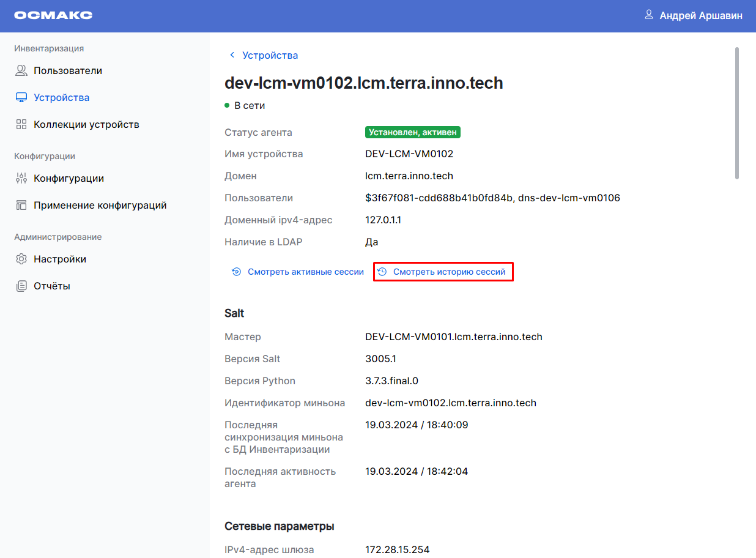Click the eye icon beside Смотреть активные сессии

pyautogui.click(x=236, y=272)
